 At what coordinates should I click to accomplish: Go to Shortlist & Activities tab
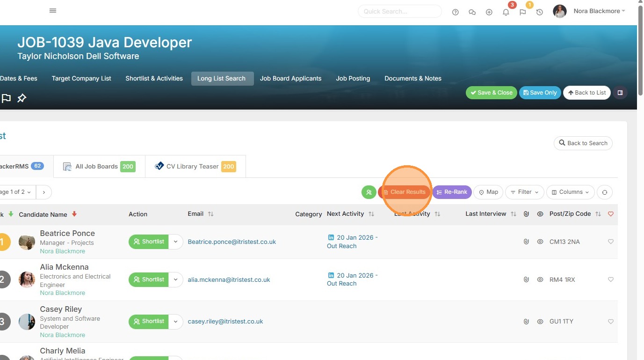154,79
